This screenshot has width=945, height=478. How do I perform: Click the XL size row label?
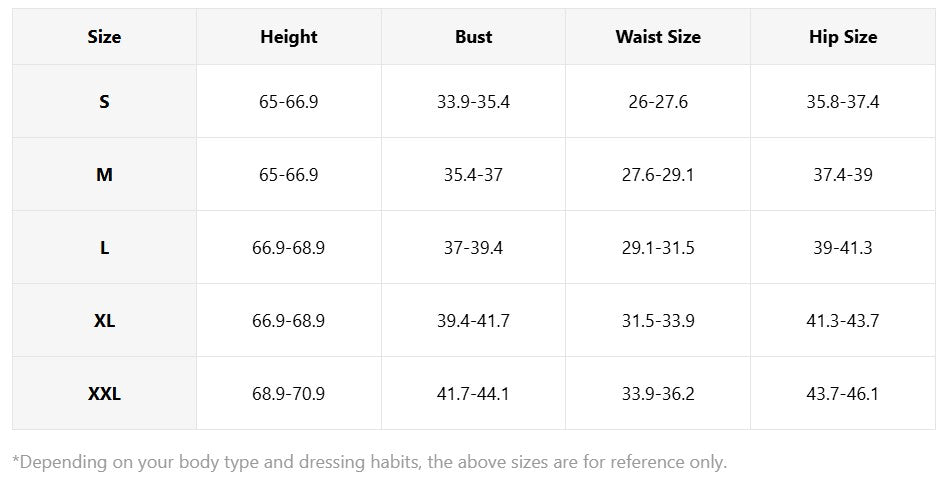click(x=104, y=321)
